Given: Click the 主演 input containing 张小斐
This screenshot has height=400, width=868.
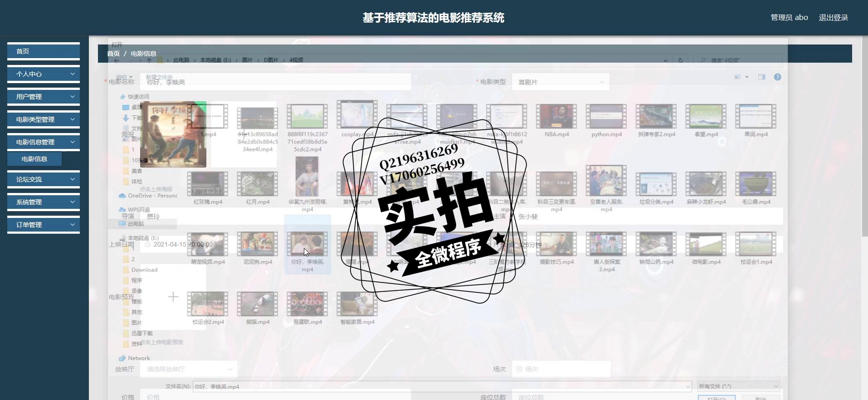Looking at the screenshot, I should coord(648,217).
